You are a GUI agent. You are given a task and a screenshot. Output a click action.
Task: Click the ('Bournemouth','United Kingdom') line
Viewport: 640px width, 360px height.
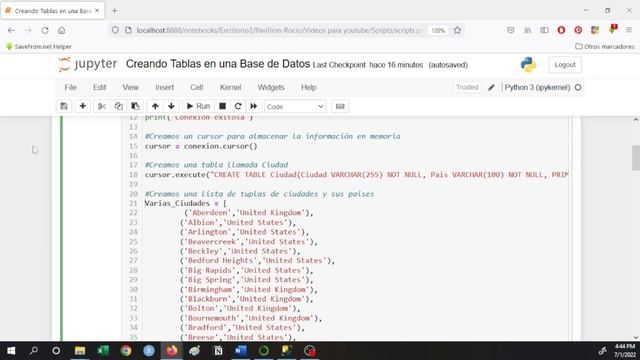pos(251,318)
